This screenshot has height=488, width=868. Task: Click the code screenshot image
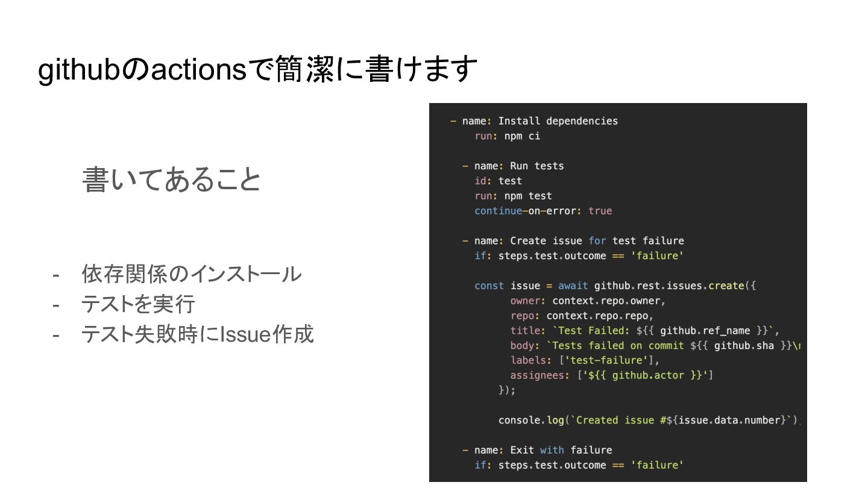point(618,292)
